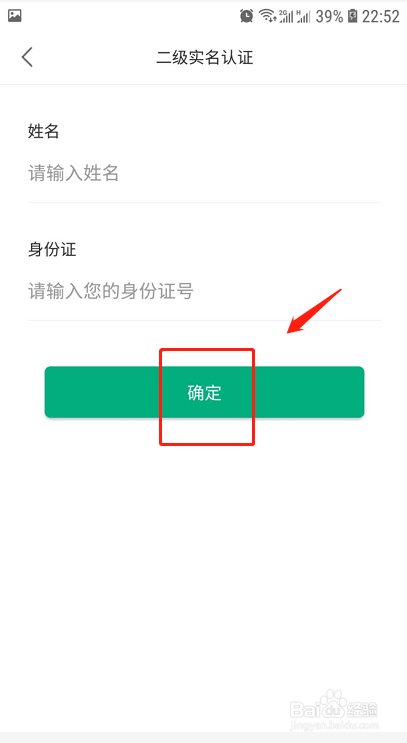The image size is (407, 743).
Task: Confirm with the green 确定 button
Action: click(204, 392)
